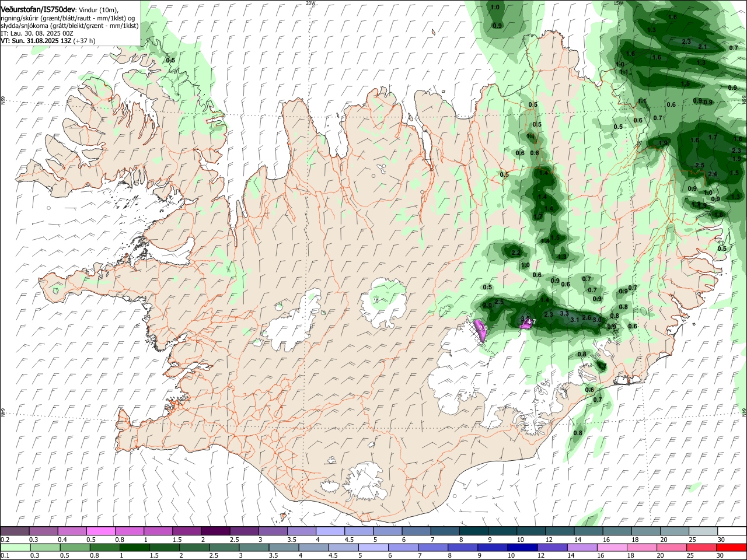Screen dimensions: 747x560
Task: Select the periwinkle 6 swatch in lower legend row
Action: pyautogui.click(x=403, y=547)
